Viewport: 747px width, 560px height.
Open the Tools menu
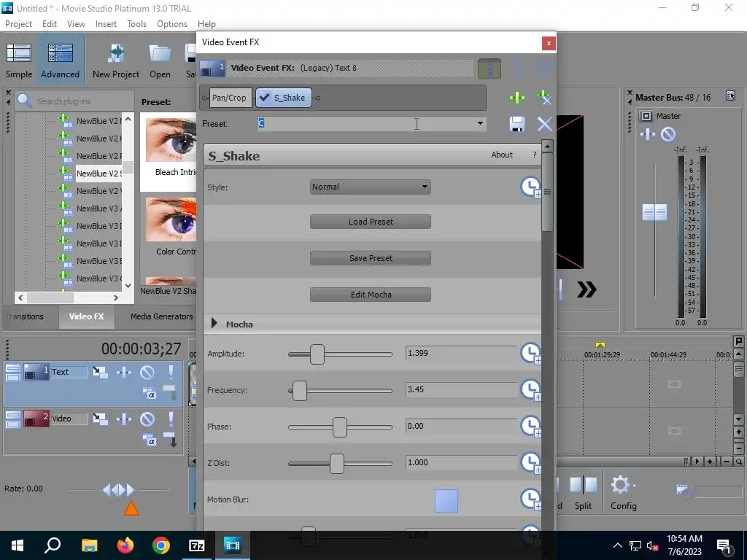click(x=136, y=24)
